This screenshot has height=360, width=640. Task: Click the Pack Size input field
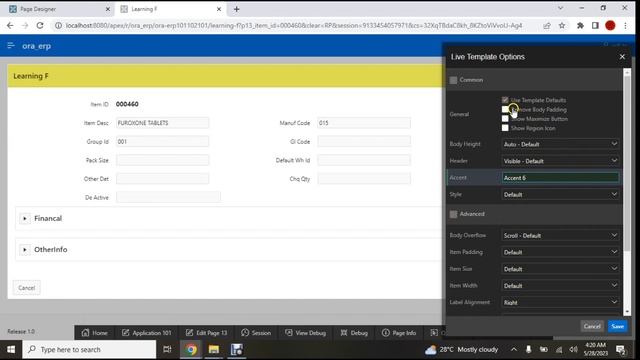pyautogui.click(x=162, y=160)
